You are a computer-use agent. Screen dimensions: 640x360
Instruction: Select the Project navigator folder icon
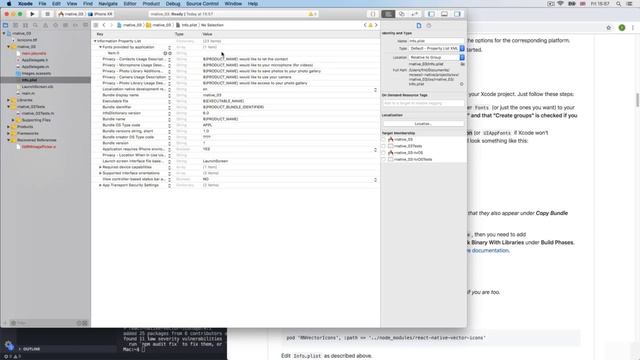tap(6, 25)
